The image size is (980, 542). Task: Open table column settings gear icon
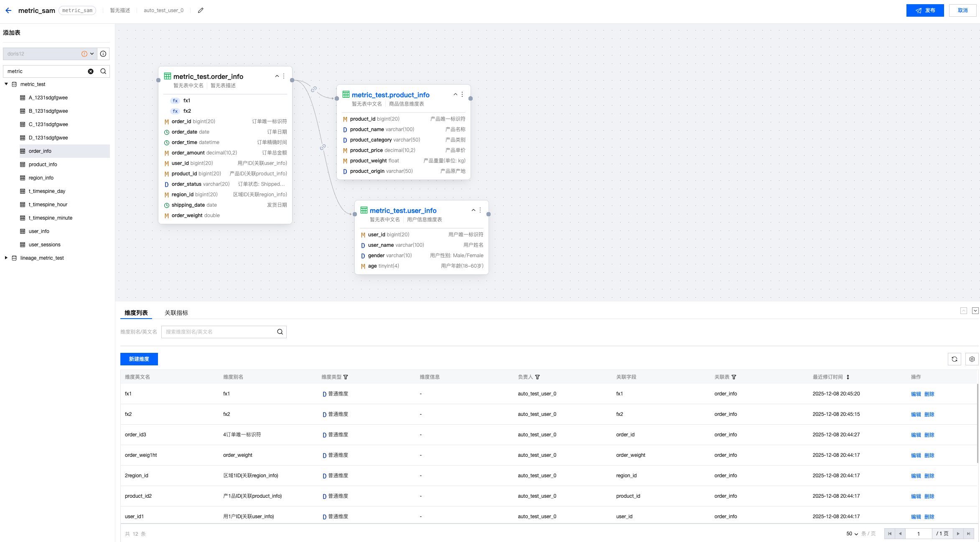pos(972,359)
